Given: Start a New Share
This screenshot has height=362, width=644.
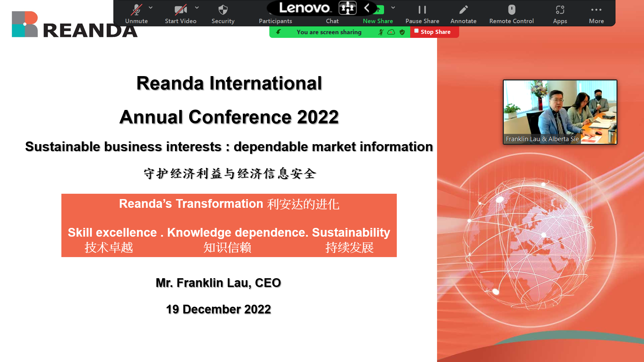Looking at the screenshot, I should pos(378,21).
